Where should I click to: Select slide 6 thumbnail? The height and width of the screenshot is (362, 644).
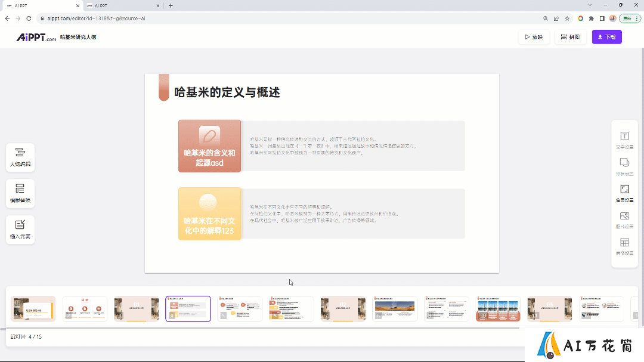(x=291, y=308)
